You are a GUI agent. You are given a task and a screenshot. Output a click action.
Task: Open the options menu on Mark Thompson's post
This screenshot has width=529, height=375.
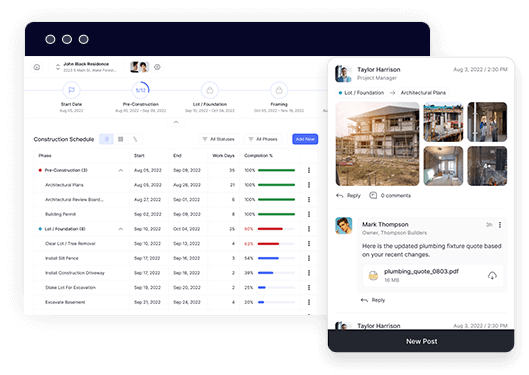(500, 225)
